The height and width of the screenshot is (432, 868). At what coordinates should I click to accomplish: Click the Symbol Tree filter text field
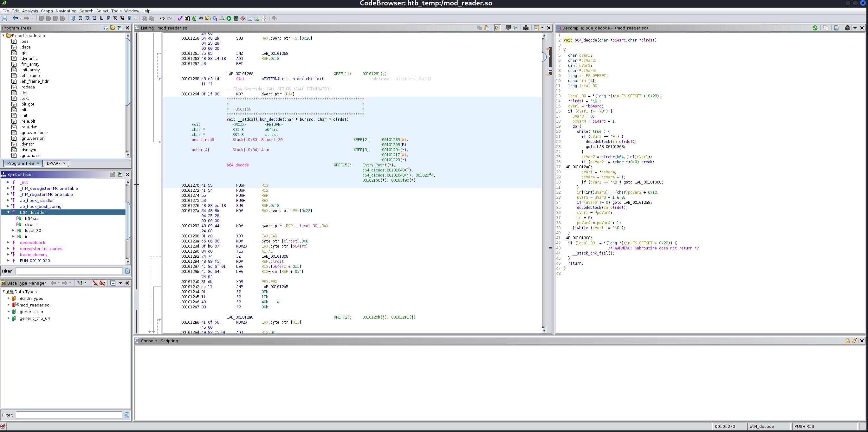point(69,271)
